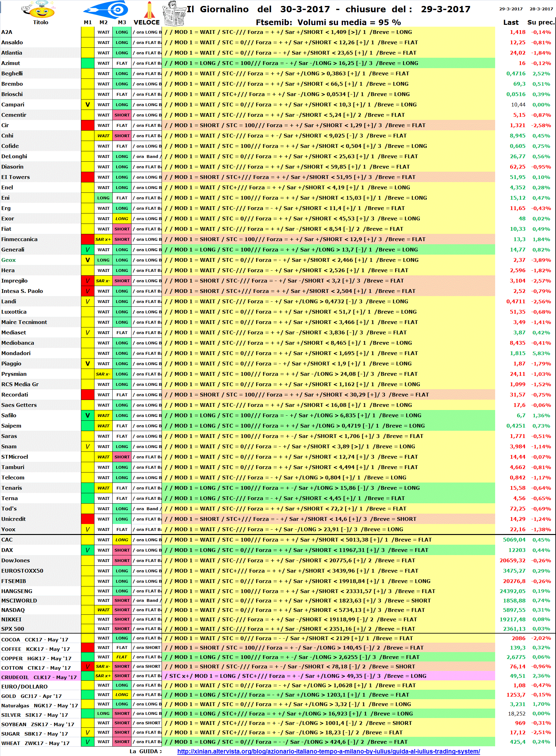This screenshot has width=556, height=756.
Task: Click the blue spaceship icon above M1 M2
Action: click(x=106, y=9)
